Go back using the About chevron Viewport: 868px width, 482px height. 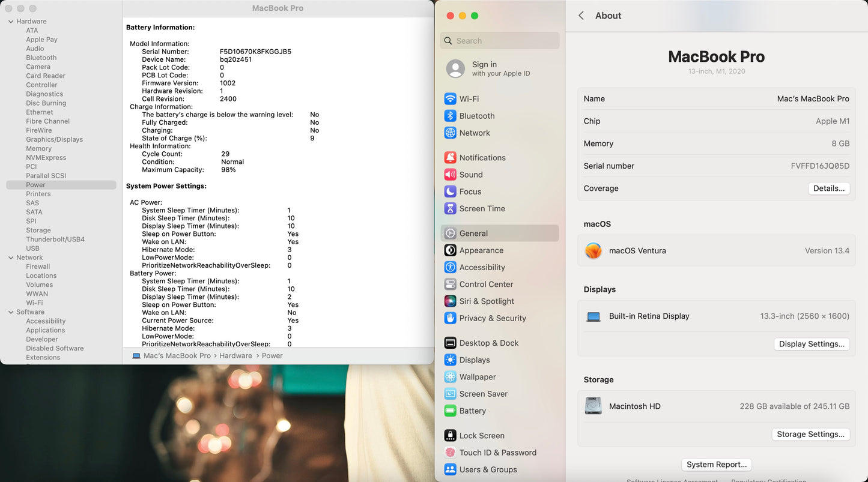581,16
